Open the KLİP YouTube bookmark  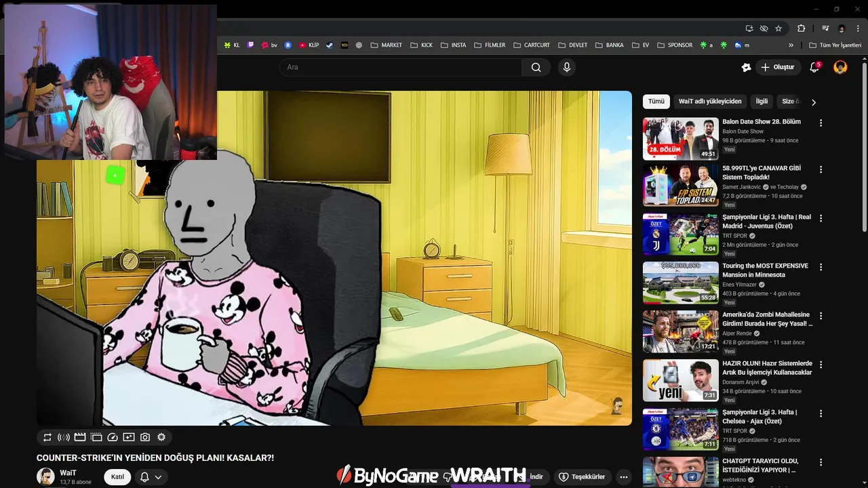[309, 45]
